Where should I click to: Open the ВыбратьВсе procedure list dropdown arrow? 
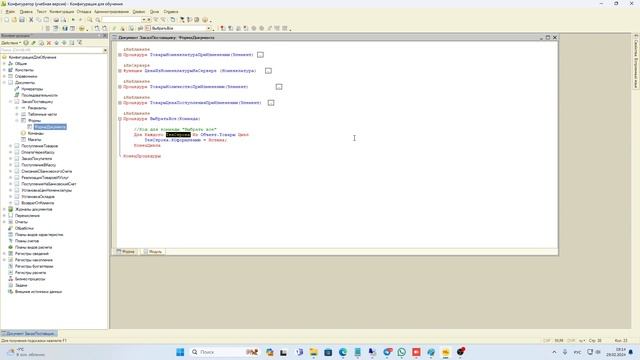click(x=209, y=29)
